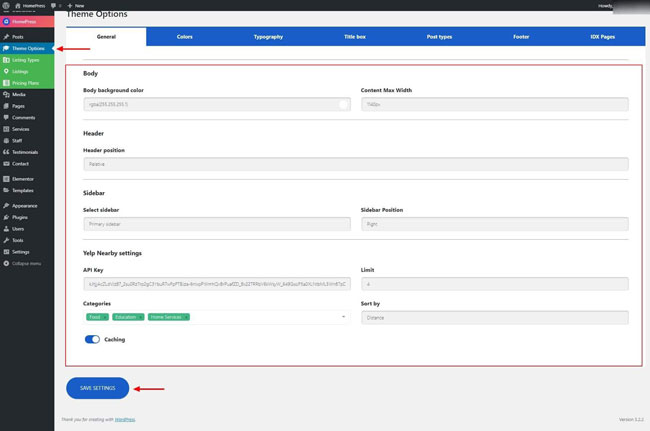Switch to the Footer tab

click(x=521, y=37)
